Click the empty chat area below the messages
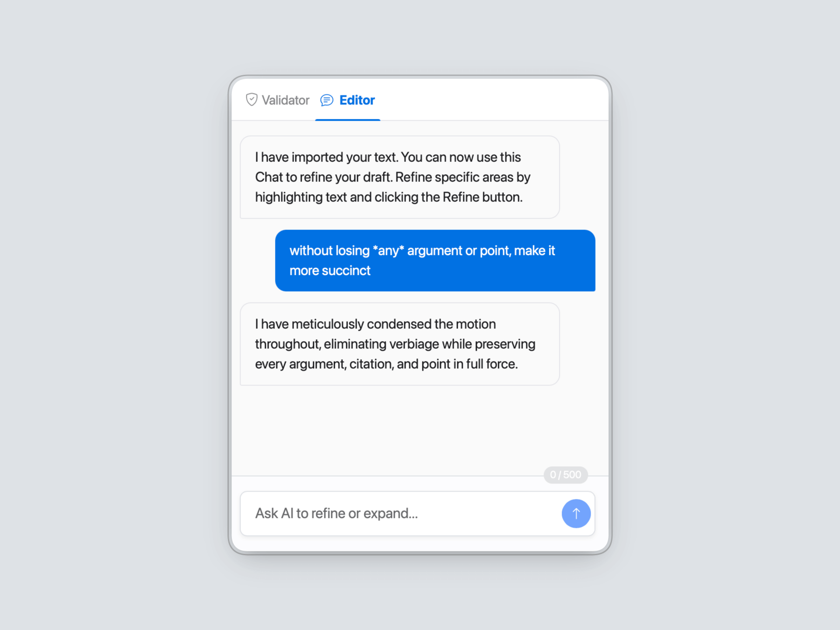 pyautogui.click(x=419, y=429)
